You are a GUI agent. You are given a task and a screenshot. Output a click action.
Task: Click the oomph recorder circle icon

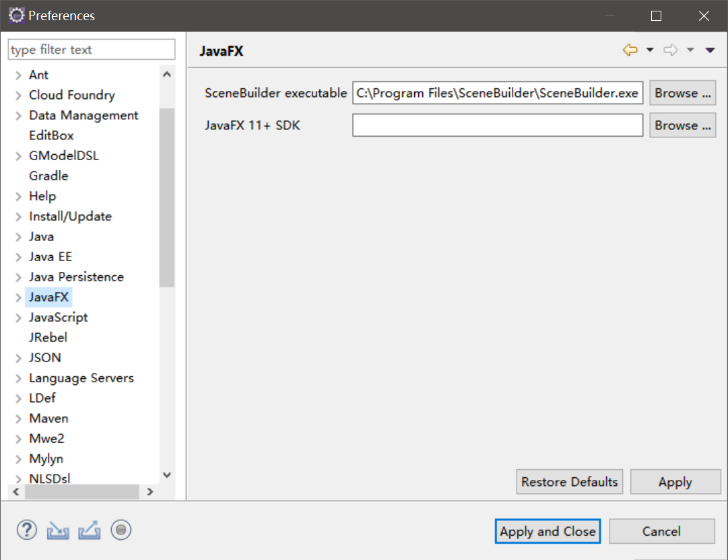pos(121,530)
